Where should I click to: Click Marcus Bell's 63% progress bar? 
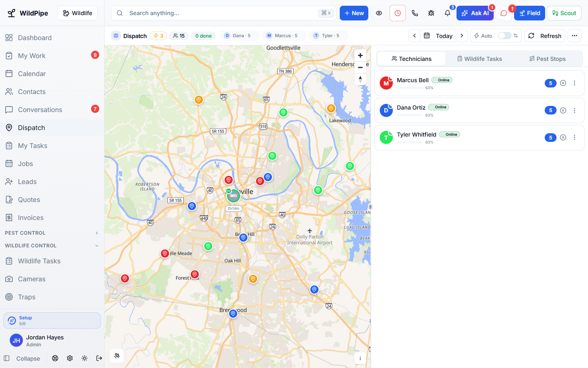410,88
